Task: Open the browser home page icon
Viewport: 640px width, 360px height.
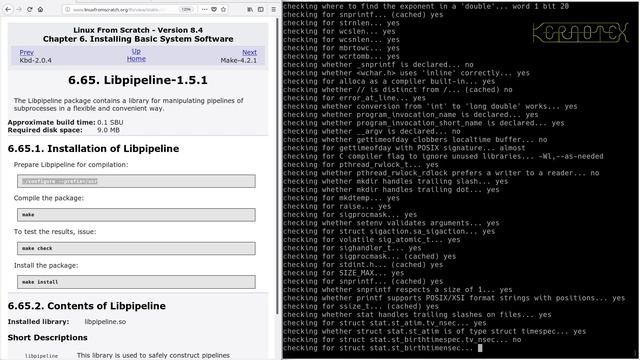Action: [x=40, y=9]
